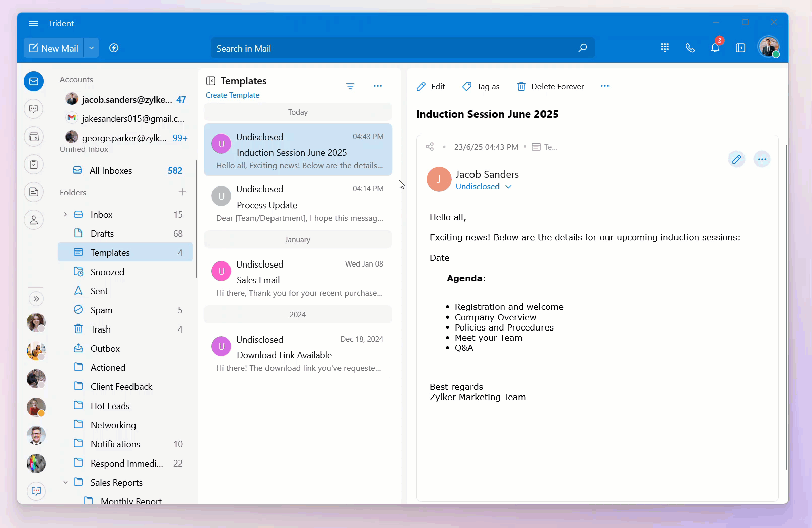Open the hamburger menu beside Trident
Screen dimensions: 812x528
point(34,23)
